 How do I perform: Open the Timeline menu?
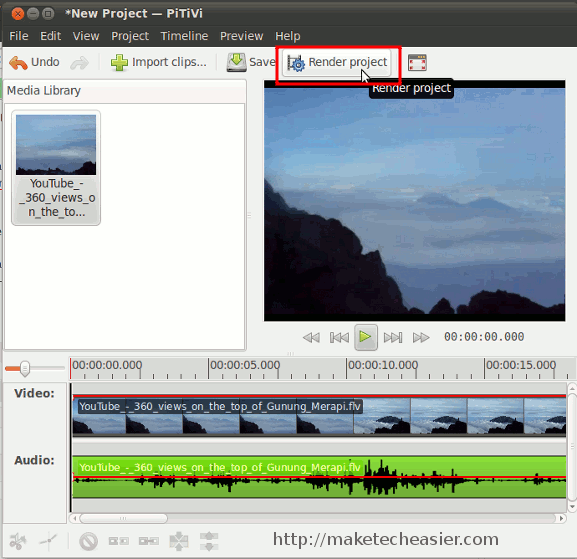pyautogui.click(x=184, y=36)
